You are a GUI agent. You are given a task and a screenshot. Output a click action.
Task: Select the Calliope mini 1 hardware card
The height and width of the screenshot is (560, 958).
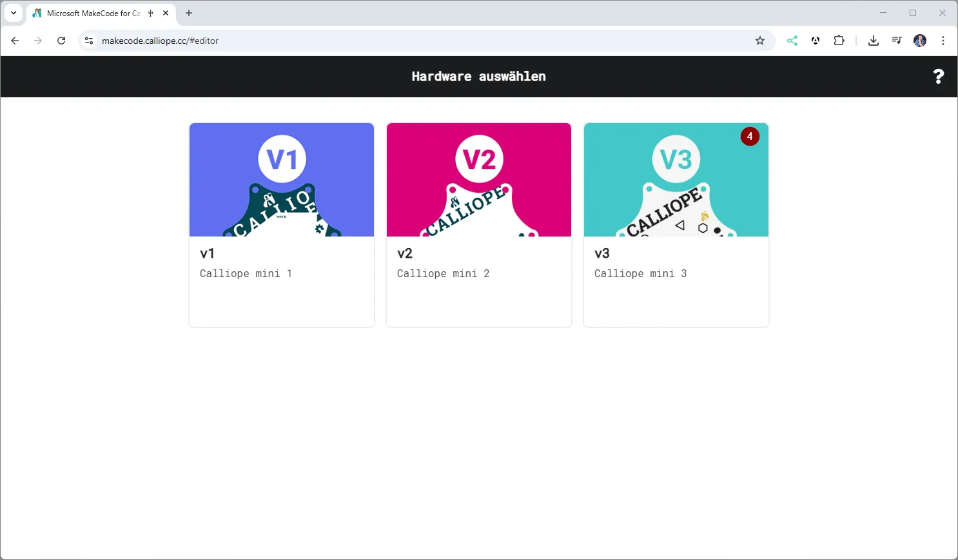click(282, 224)
